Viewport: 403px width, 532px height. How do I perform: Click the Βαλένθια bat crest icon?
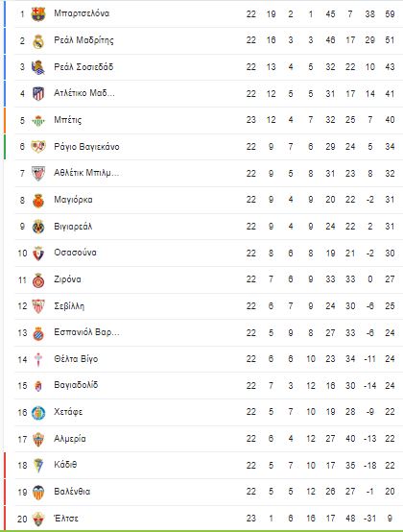point(38,493)
